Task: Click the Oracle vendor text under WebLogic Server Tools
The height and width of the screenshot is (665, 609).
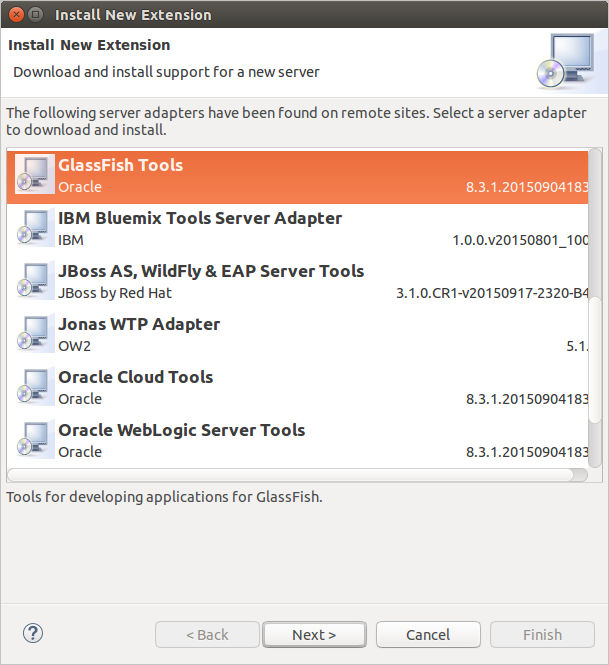Action: click(x=80, y=452)
